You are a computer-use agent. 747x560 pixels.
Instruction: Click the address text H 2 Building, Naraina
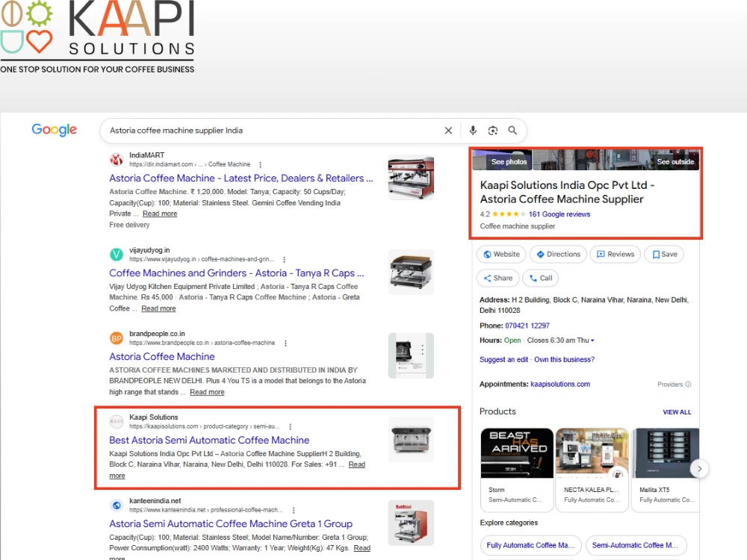click(x=584, y=305)
